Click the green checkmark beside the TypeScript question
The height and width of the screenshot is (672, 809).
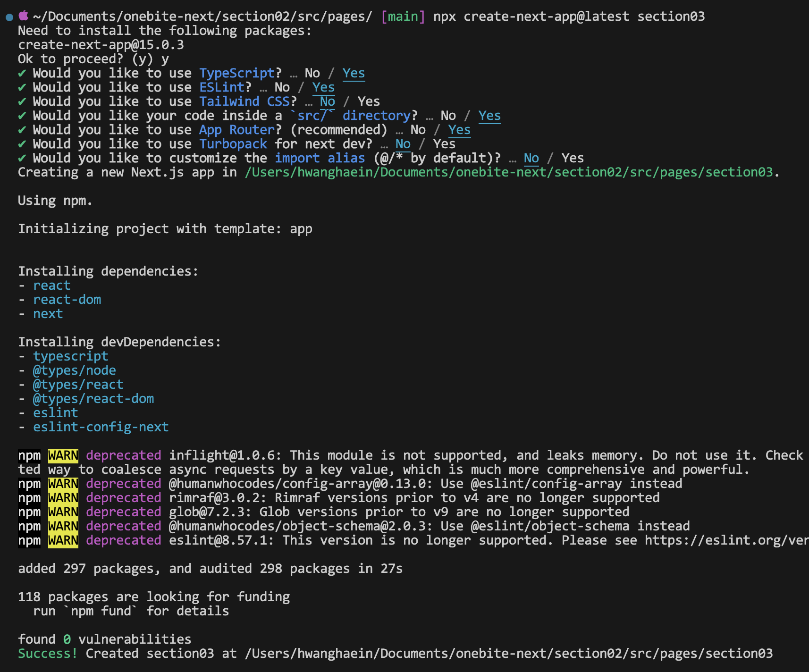point(22,74)
